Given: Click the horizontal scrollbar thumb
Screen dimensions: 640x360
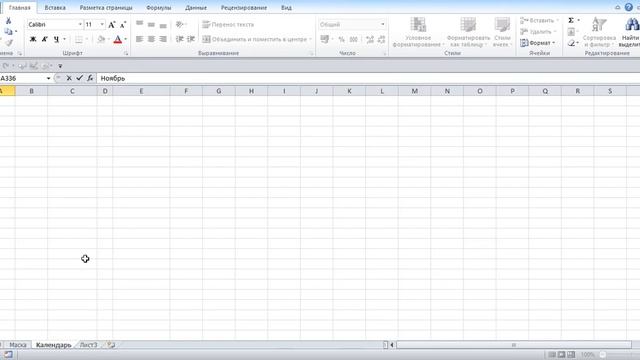Looking at the screenshot, I should pyautogui.click(x=513, y=345).
